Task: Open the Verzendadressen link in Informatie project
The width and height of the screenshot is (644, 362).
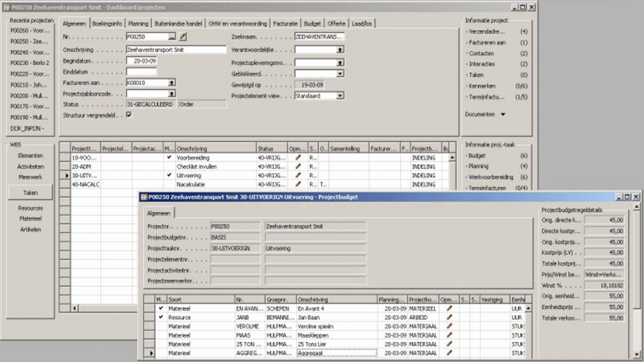Action: 486,32
